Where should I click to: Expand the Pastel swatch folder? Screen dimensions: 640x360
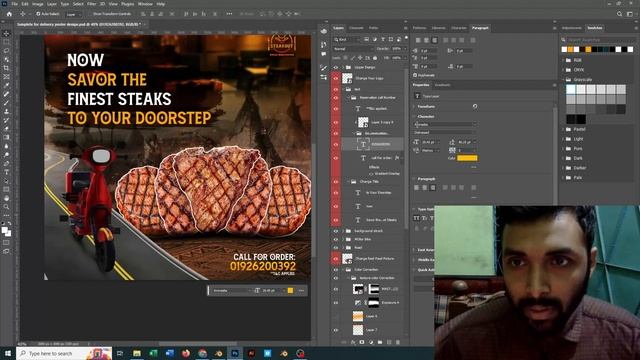(563, 129)
